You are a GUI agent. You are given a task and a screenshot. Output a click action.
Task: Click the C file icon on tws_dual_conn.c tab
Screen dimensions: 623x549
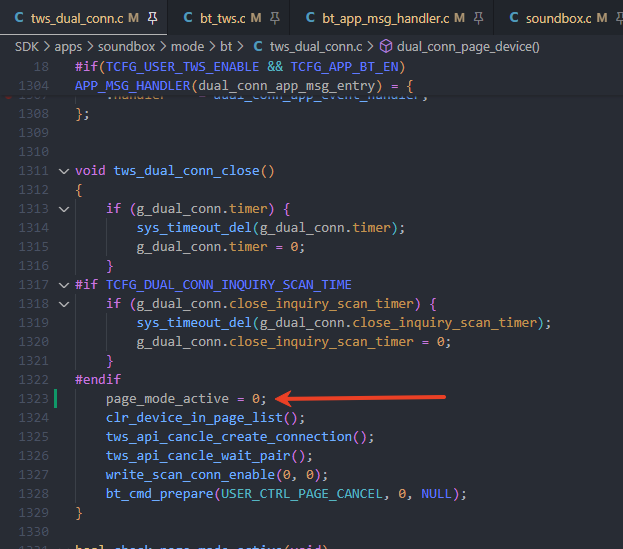click(x=19, y=17)
